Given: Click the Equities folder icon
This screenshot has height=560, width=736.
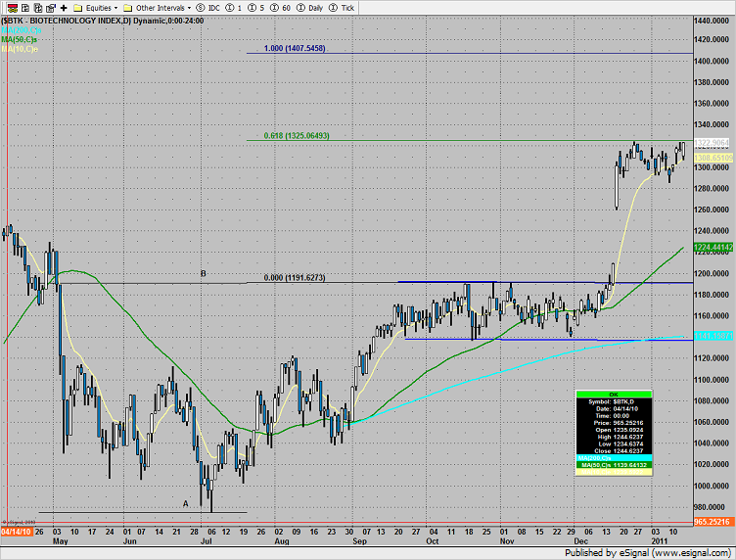Looking at the screenshot, I should tap(78, 8).
